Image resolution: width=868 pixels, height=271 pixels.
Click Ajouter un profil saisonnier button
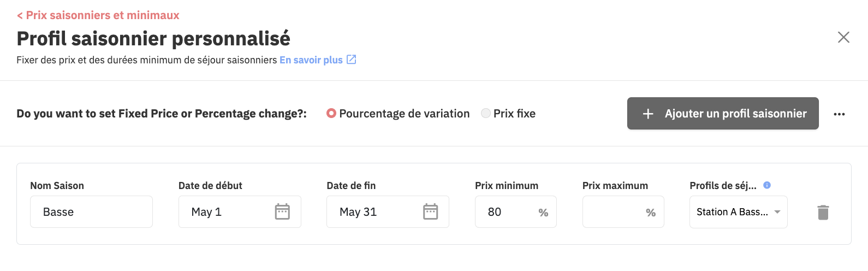723,114
